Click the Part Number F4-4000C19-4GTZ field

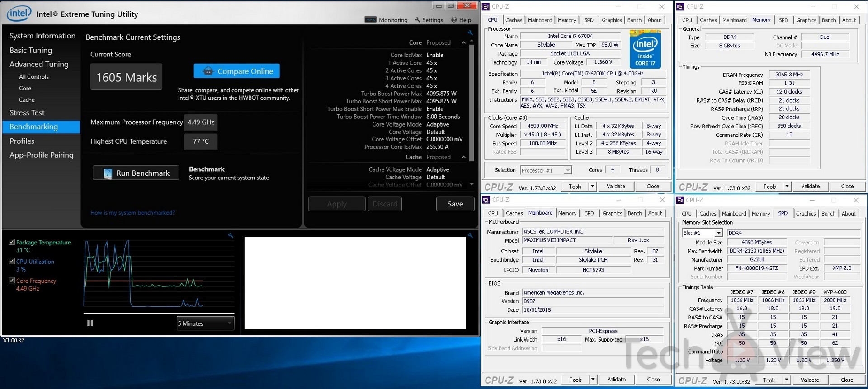pyautogui.click(x=757, y=268)
